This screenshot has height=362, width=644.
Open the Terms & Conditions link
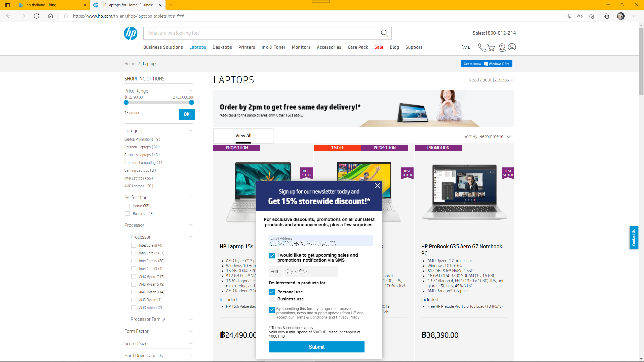click(x=311, y=317)
